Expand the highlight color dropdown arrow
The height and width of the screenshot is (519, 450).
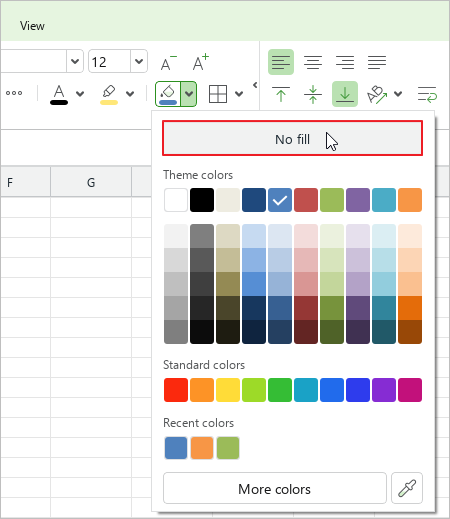130,94
